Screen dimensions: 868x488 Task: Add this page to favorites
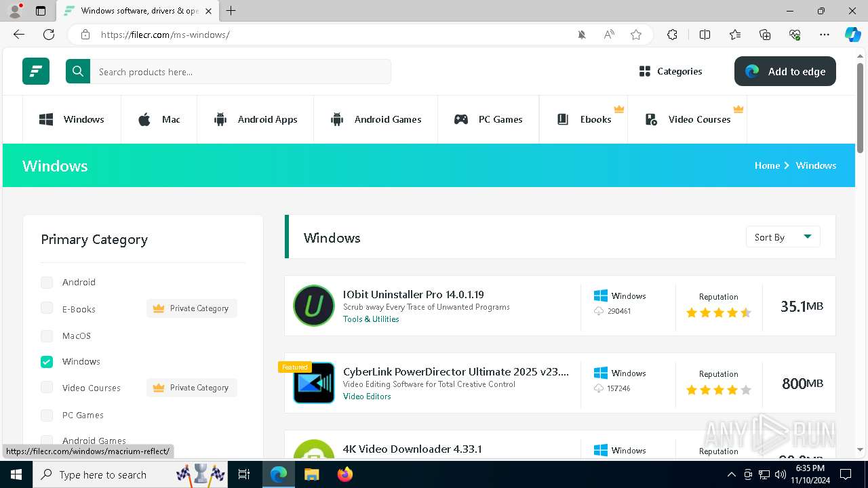pyautogui.click(x=636, y=35)
